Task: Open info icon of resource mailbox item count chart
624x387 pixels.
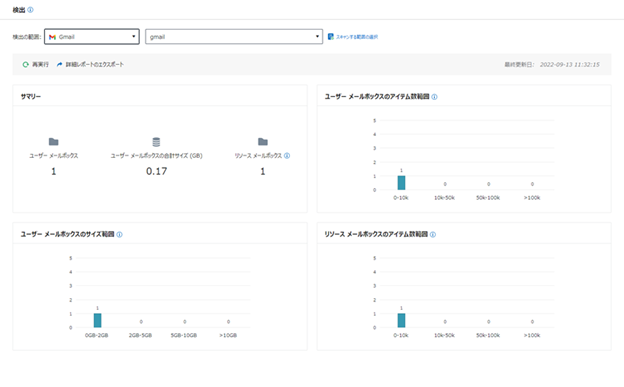Action: tap(433, 235)
